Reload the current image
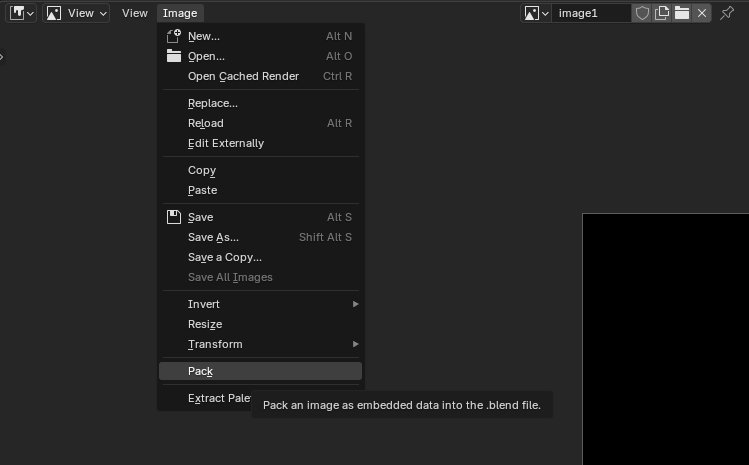749x465 pixels. (260, 123)
